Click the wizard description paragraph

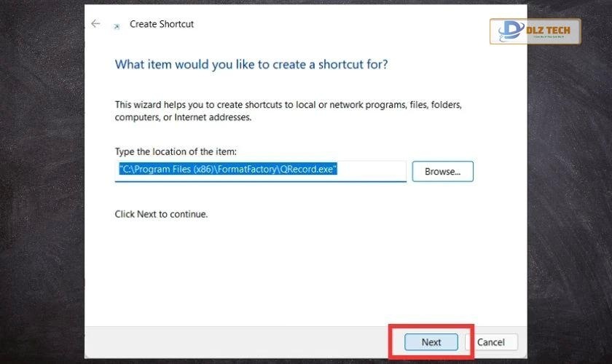click(x=288, y=111)
